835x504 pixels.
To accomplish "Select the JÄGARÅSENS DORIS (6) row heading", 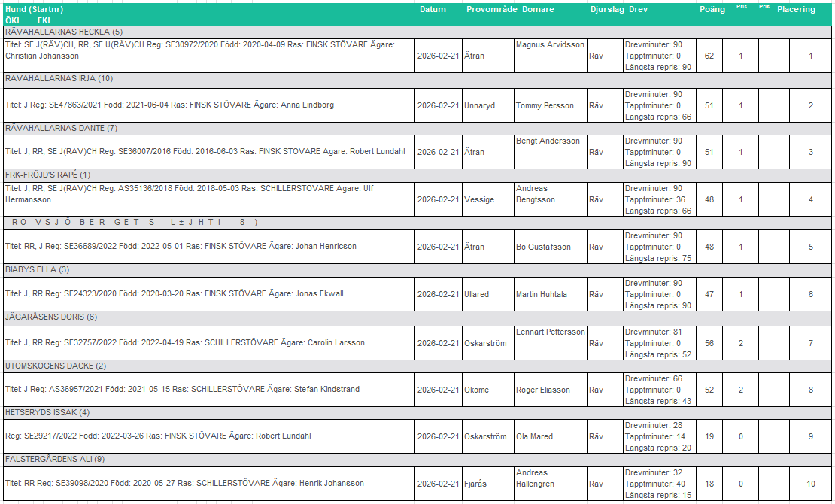I will 51,317.
